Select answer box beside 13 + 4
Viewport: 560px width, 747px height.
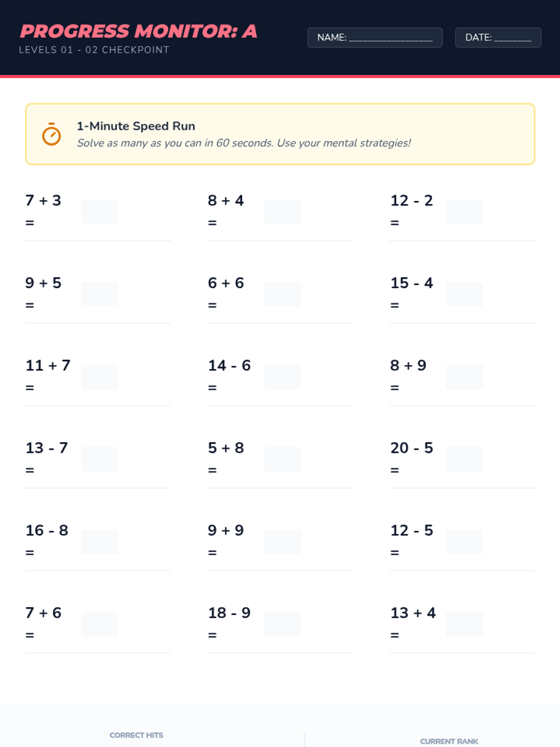click(x=464, y=624)
